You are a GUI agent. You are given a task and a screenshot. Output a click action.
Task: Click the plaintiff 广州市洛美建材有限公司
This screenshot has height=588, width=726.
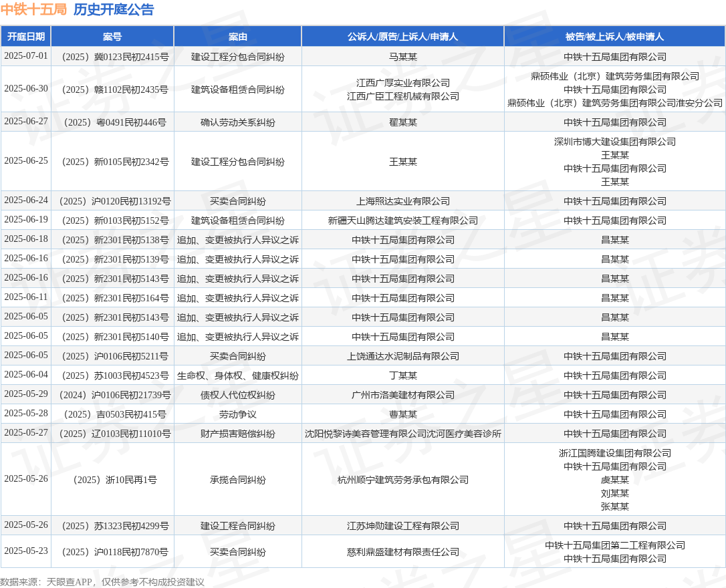pyautogui.click(x=403, y=396)
